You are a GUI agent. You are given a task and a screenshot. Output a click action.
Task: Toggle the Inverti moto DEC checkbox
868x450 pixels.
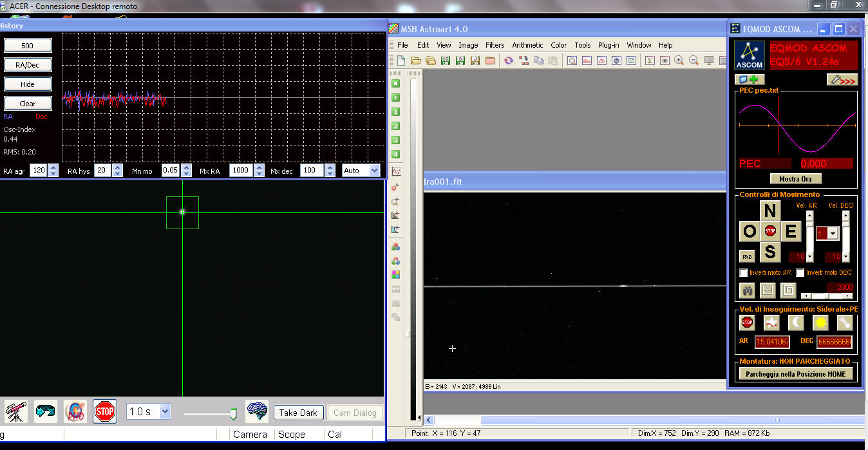click(x=800, y=273)
